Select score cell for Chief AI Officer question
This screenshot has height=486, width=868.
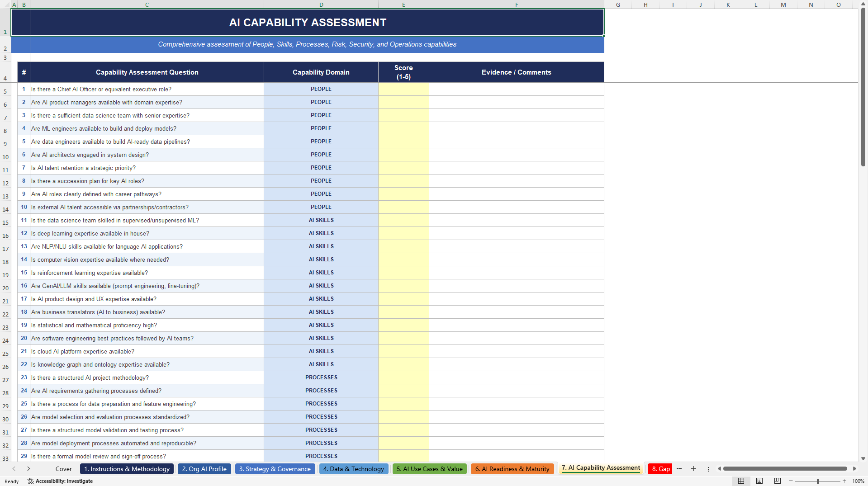click(403, 89)
